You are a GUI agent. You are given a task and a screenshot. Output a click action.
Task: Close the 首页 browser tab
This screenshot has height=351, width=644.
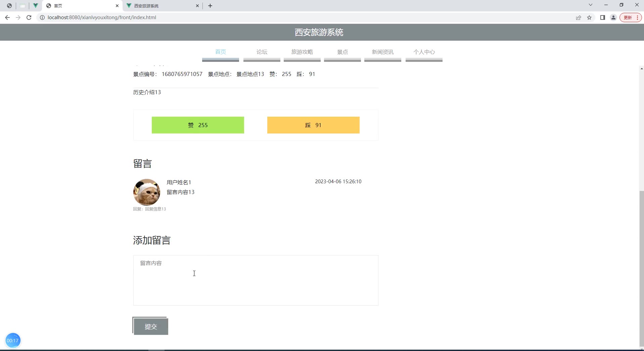(117, 6)
